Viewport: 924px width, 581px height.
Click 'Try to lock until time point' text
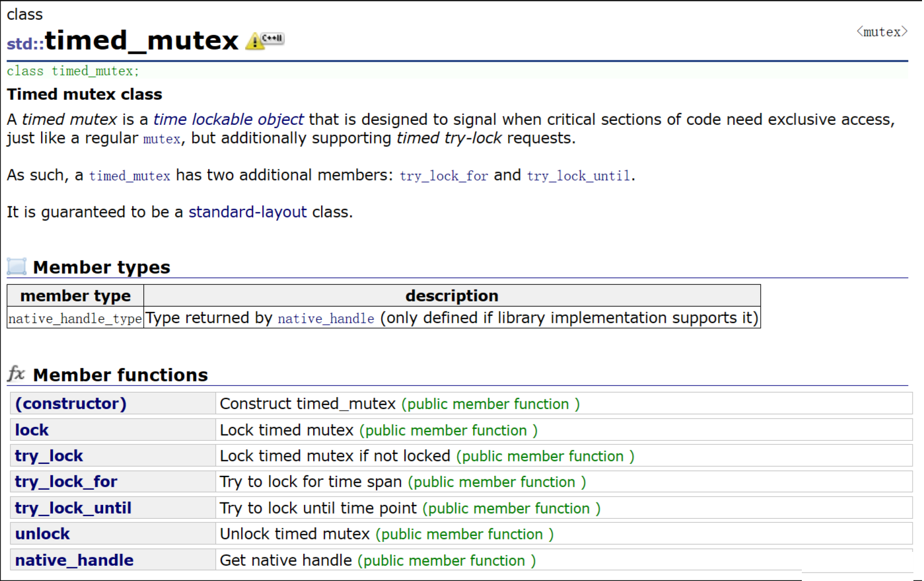point(318,508)
